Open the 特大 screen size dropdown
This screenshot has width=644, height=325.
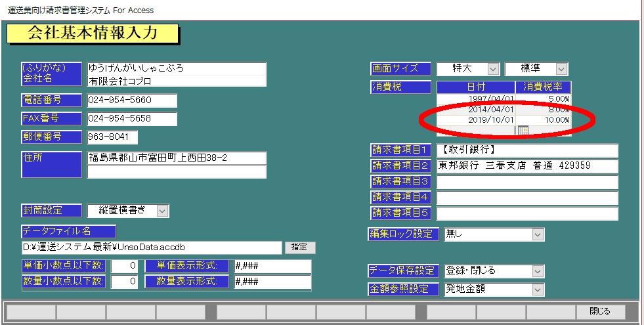(x=493, y=69)
